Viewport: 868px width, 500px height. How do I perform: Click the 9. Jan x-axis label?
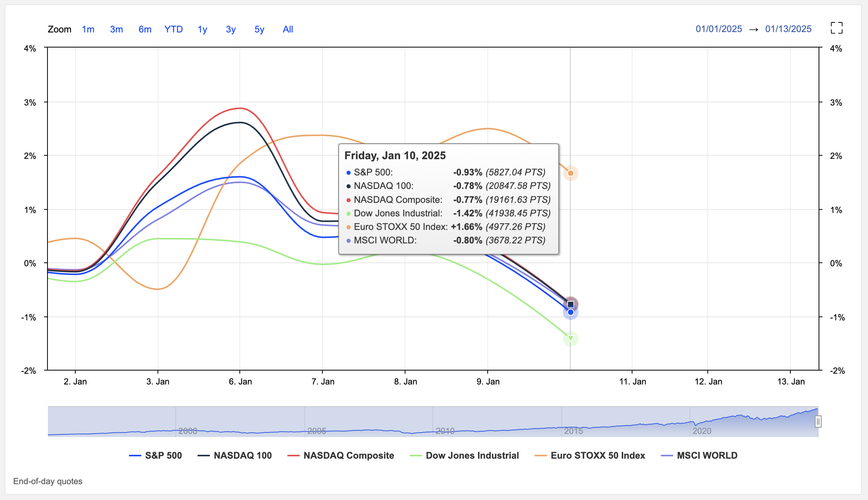tap(488, 382)
